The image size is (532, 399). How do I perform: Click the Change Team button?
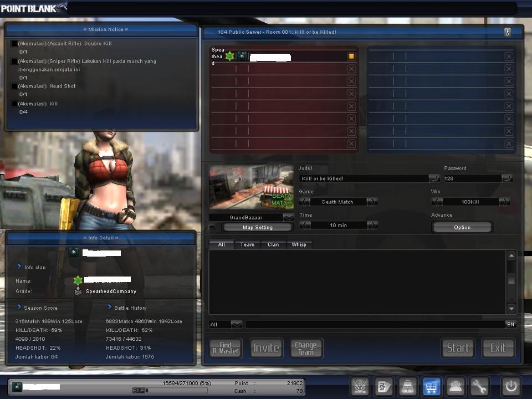pyautogui.click(x=306, y=348)
